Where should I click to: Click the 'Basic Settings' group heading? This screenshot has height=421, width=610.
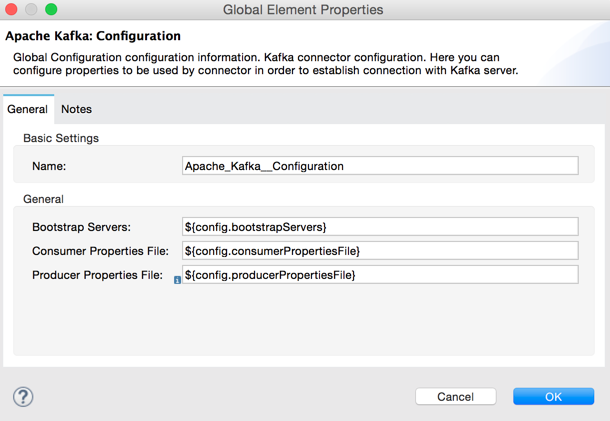point(60,138)
